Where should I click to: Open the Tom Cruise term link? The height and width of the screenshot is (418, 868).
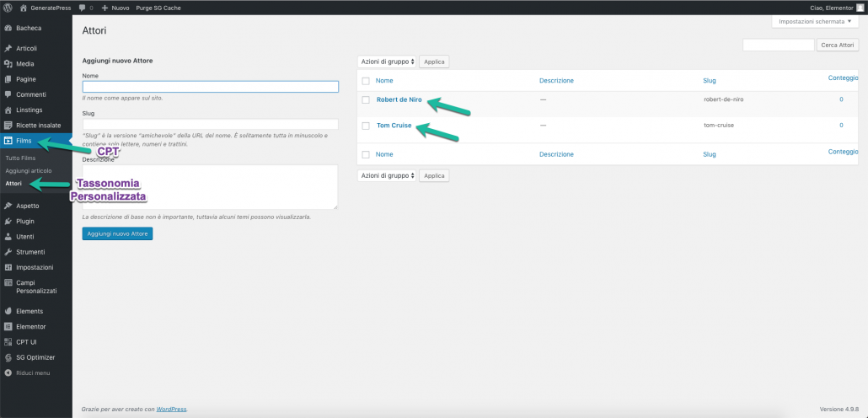(x=394, y=126)
